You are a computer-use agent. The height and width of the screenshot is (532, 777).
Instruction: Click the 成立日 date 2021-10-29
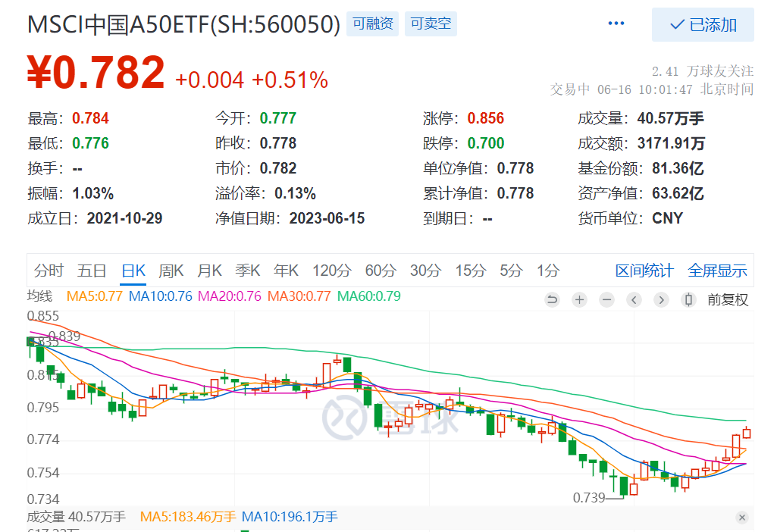[x=124, y=218]
